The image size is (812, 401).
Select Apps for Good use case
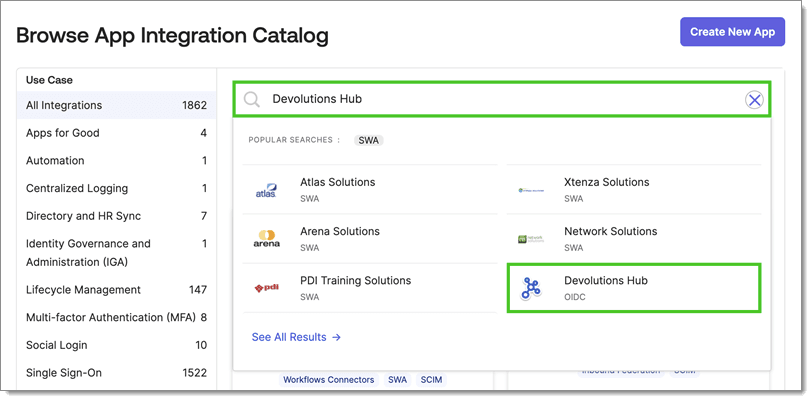117,133
